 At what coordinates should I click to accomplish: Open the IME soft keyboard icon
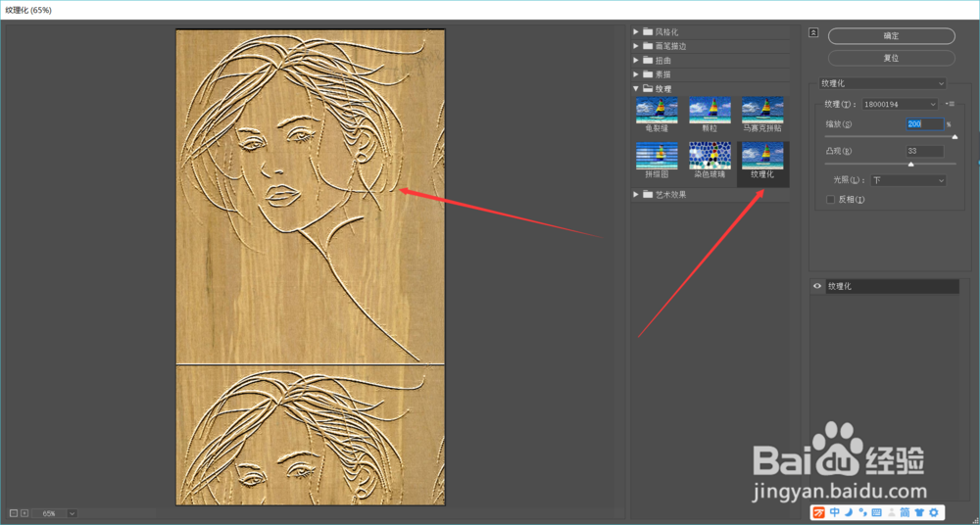[876, 512]
